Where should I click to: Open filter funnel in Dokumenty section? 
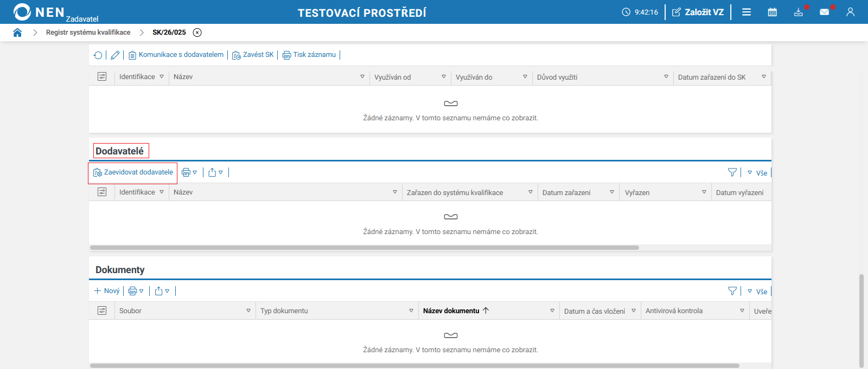tap(732, 291)
